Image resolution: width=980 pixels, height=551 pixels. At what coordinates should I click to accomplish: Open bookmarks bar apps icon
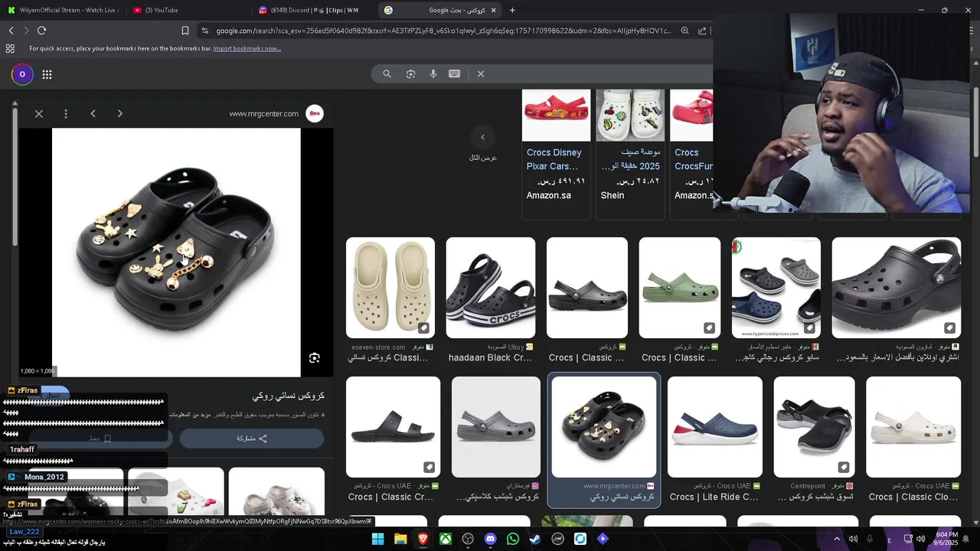10,48
